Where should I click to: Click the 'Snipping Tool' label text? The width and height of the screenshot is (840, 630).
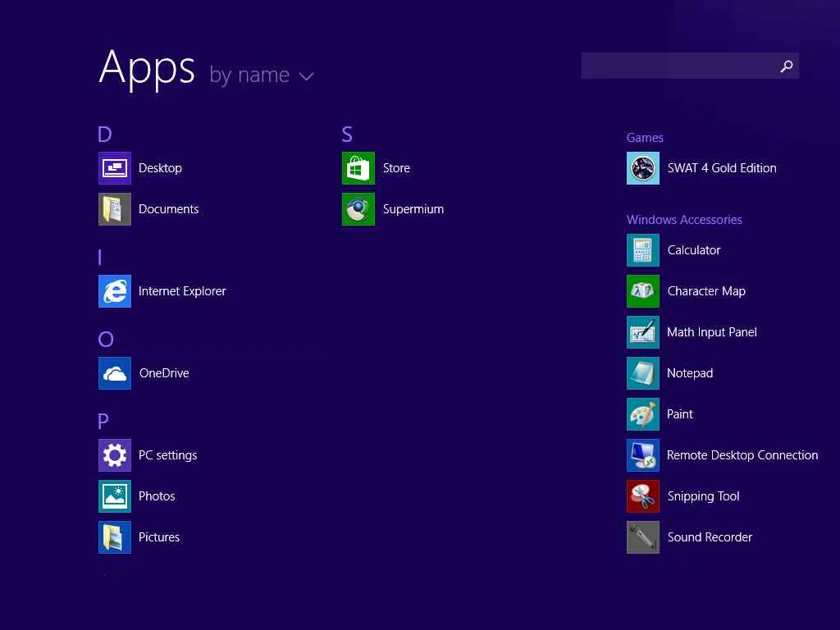tap(703, 496)
